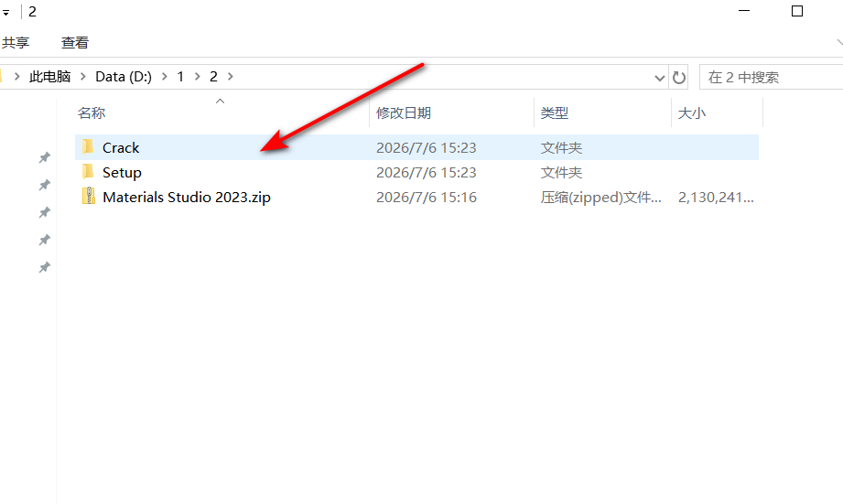
Task: Open the quick access toolbar dropdown arrow
Action: [5, 13]
